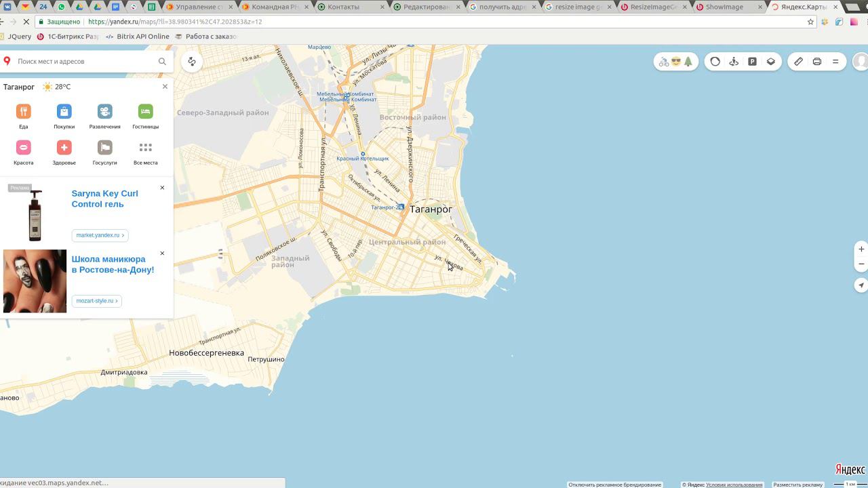Open the 1С-Битрикс bookmark
Viewport: 868px width, 488px height.
point(68,37)
